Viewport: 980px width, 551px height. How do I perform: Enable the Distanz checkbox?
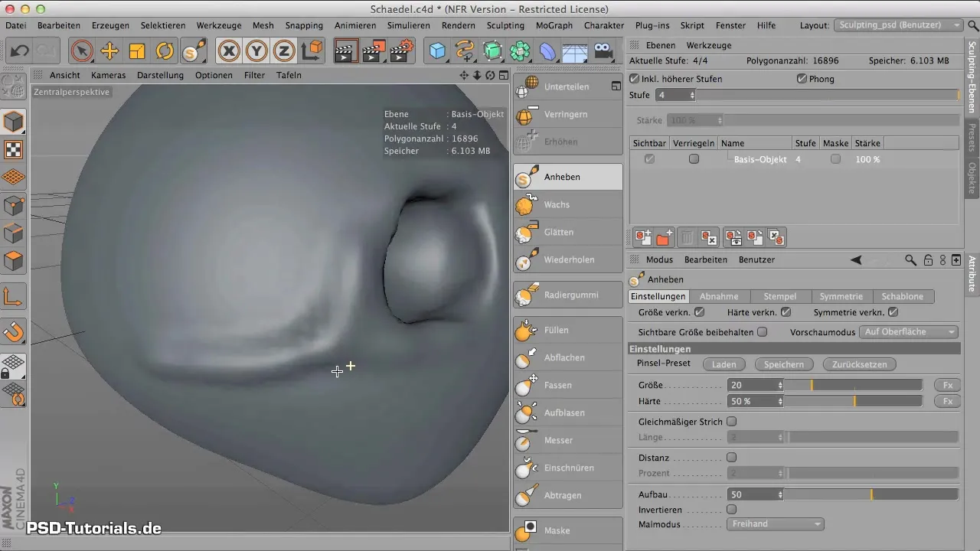click(731, 458)
